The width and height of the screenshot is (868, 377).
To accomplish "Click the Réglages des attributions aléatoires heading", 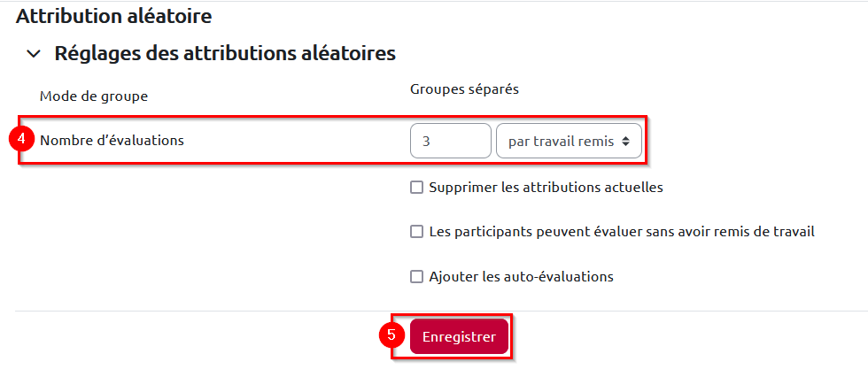I will pyautogui.click(x=224, y=53).
